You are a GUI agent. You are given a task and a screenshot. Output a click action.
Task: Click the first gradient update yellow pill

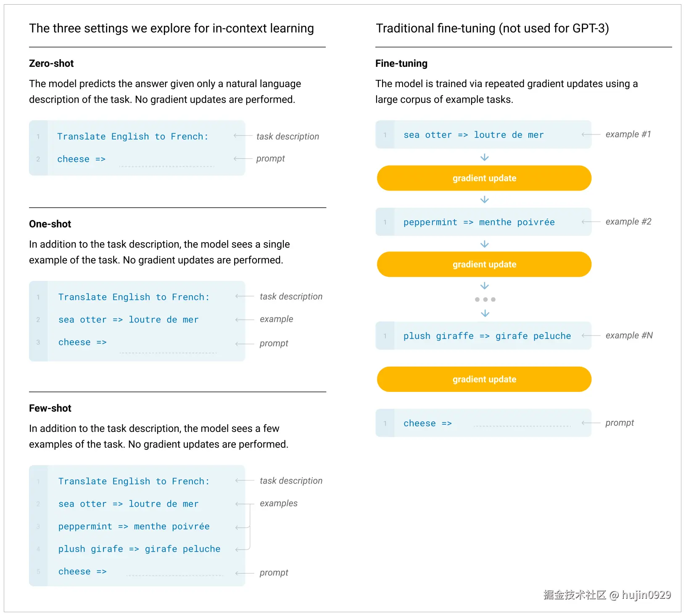(x=484, y=178)
